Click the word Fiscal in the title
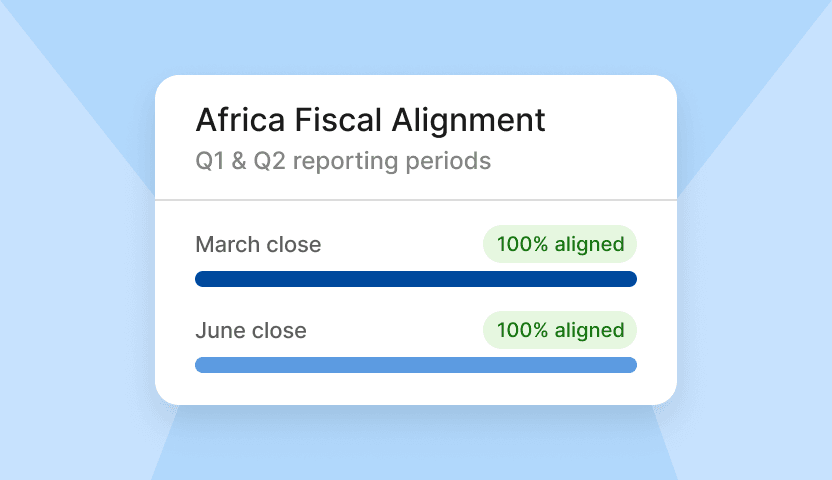The height and width of the screenshot is (480, 832). point(331,120)
